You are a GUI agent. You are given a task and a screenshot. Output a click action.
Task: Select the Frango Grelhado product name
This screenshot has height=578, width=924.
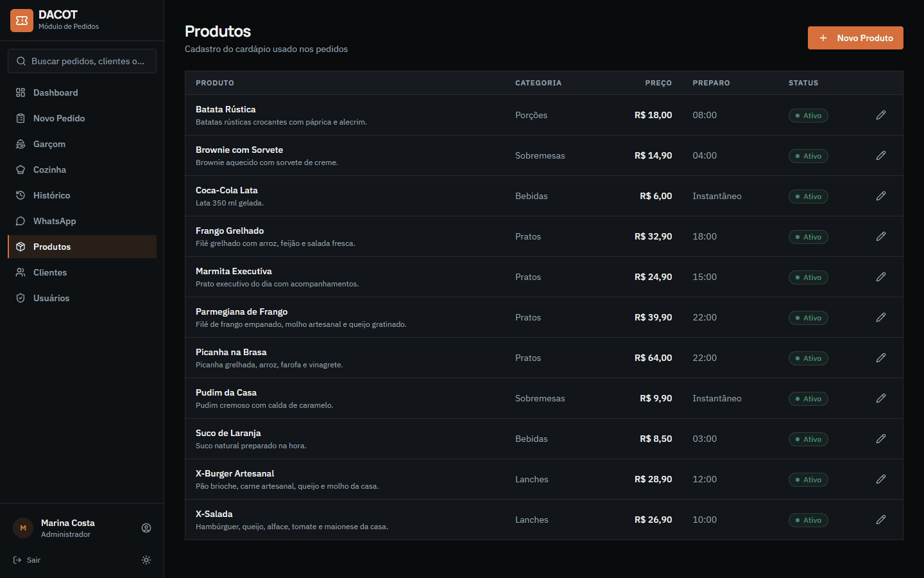coord(230,231)
